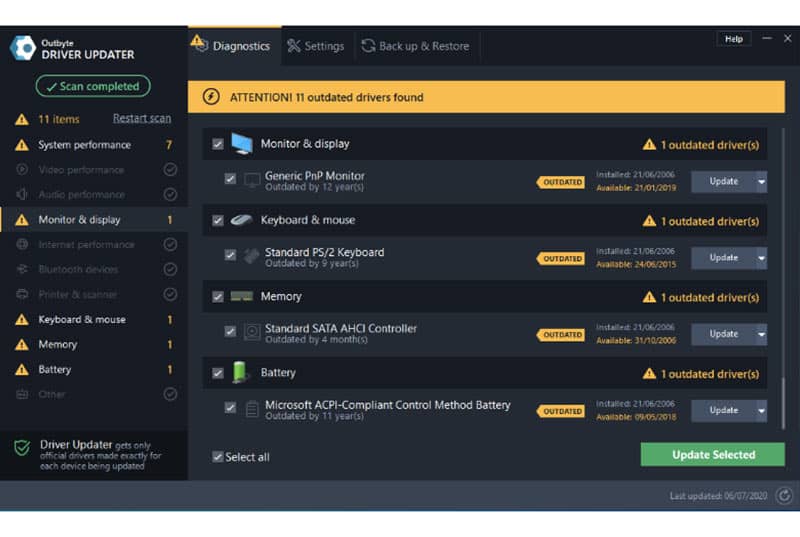This screenshot has height=537, width=800.
Task: Click the refresh icon beside Last updated date
Action: (x=784, y=495)
